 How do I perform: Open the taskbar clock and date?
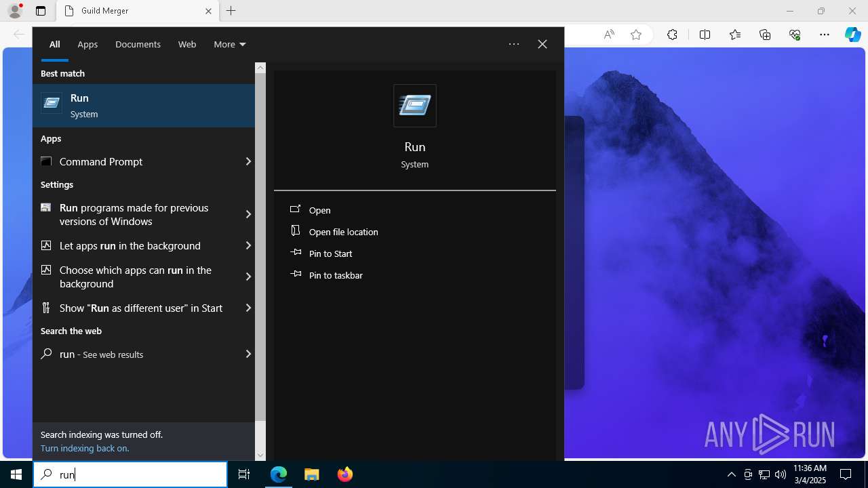(x=810, y=474)
